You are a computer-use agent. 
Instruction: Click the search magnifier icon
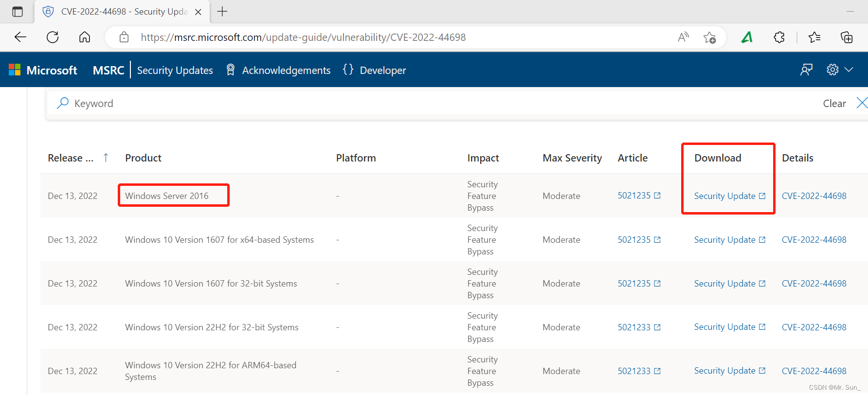click(63, 103)
